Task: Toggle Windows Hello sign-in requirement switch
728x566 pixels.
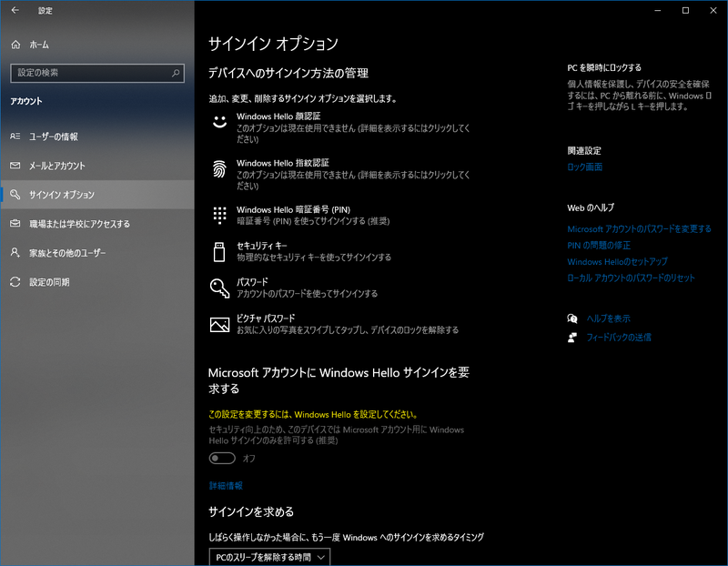Action: (223, 459)
